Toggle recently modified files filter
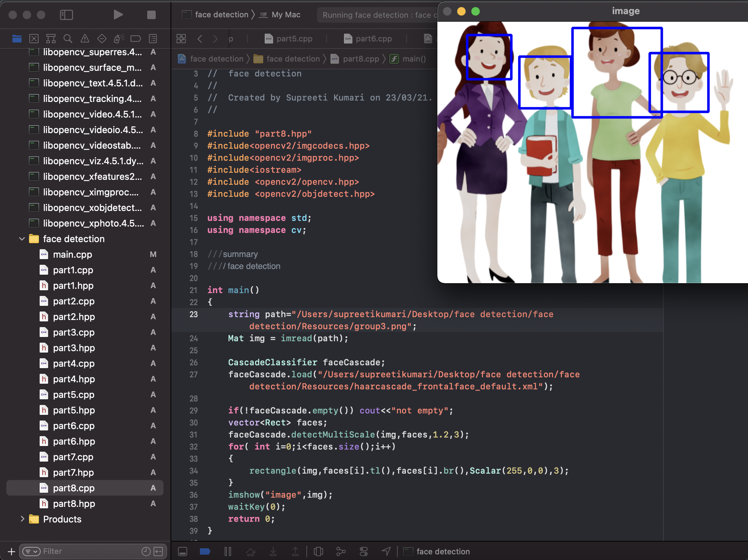This screenshot has height=560, width=748. (146, 552)
